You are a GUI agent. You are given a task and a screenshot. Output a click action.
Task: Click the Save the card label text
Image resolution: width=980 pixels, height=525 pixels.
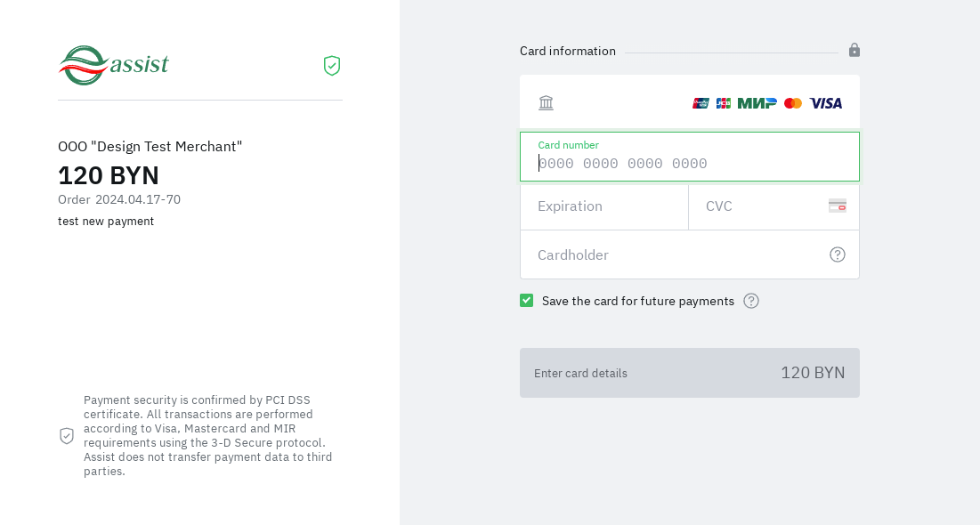(637, 301)
